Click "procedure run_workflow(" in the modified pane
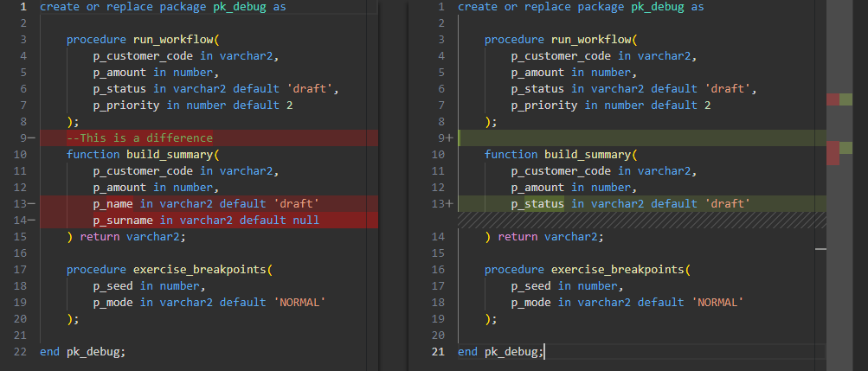The image size is (868, 371). point(562,40)
